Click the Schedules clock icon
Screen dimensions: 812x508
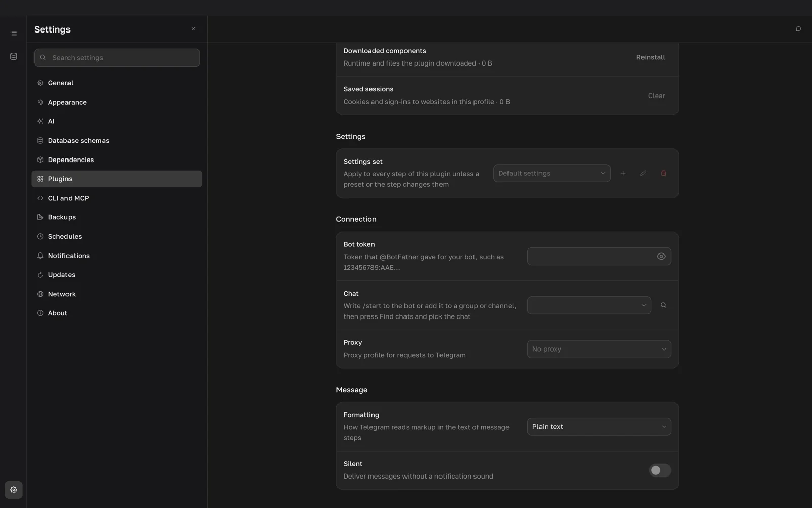pos(40,236)
